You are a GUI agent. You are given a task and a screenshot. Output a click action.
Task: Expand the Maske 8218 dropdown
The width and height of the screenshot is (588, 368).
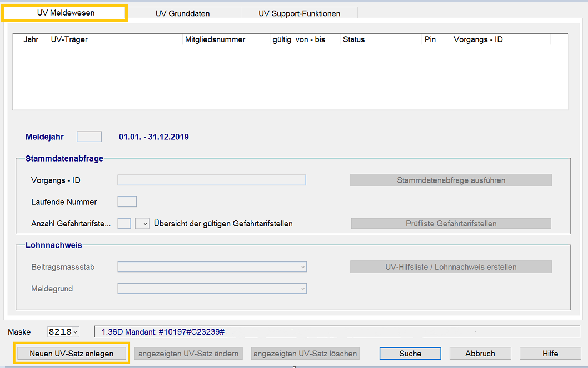pos(75,332)
